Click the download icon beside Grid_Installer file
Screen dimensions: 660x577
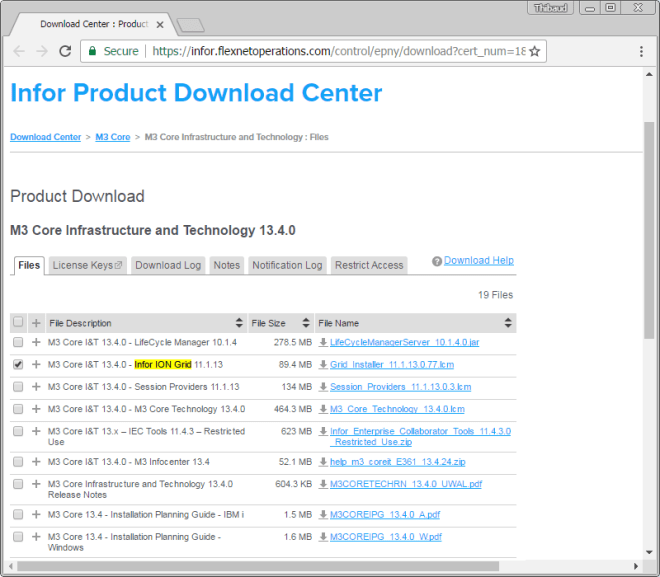(323, 365)
